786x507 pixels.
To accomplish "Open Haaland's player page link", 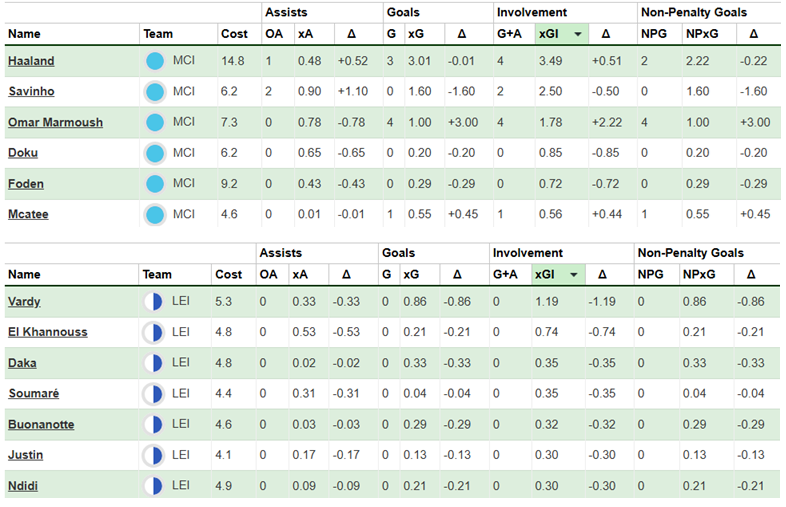I will click(31, 61).
